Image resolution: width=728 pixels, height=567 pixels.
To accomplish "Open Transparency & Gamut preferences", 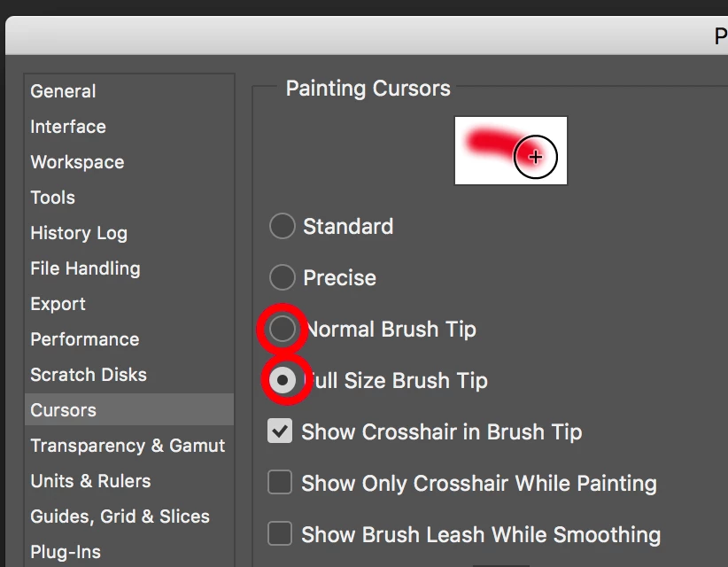I will tap(128, 446).
